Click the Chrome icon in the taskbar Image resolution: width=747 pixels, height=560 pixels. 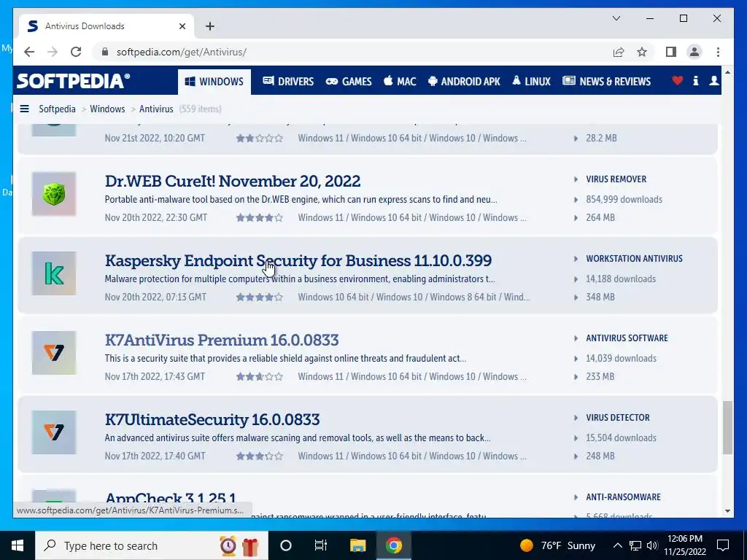coord(393,545)
